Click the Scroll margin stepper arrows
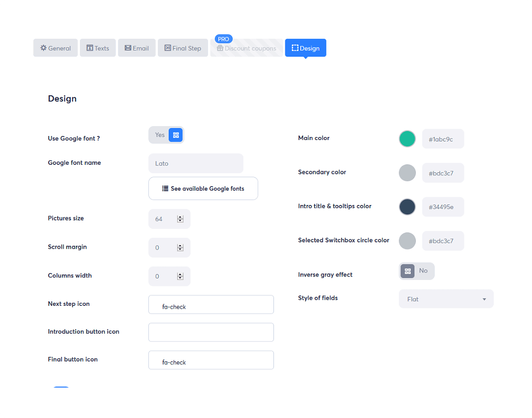Viewport: 532px width, 418px height. point(180,248)
